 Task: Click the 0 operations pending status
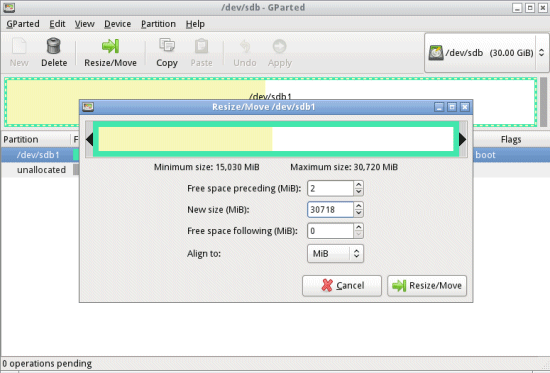(x=47, y=363)
